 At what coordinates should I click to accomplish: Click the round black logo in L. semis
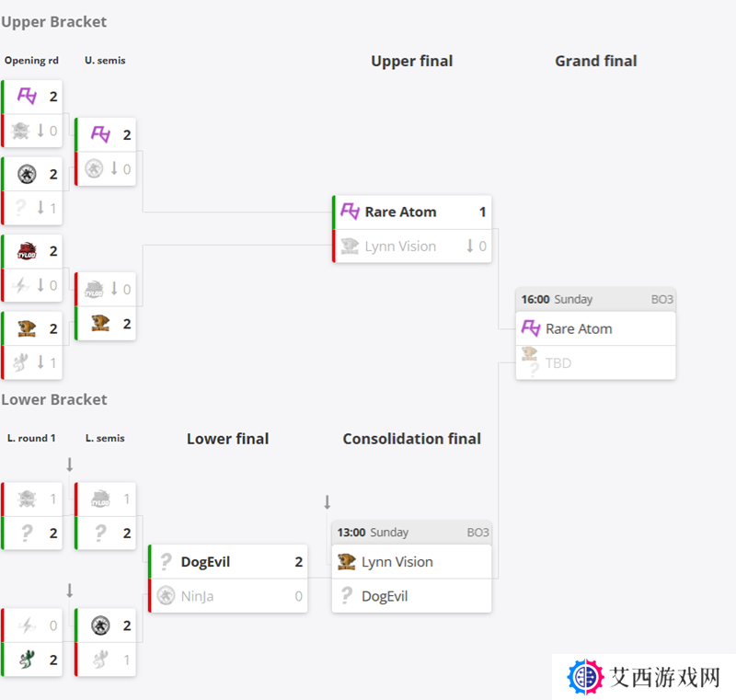(100, 625)
